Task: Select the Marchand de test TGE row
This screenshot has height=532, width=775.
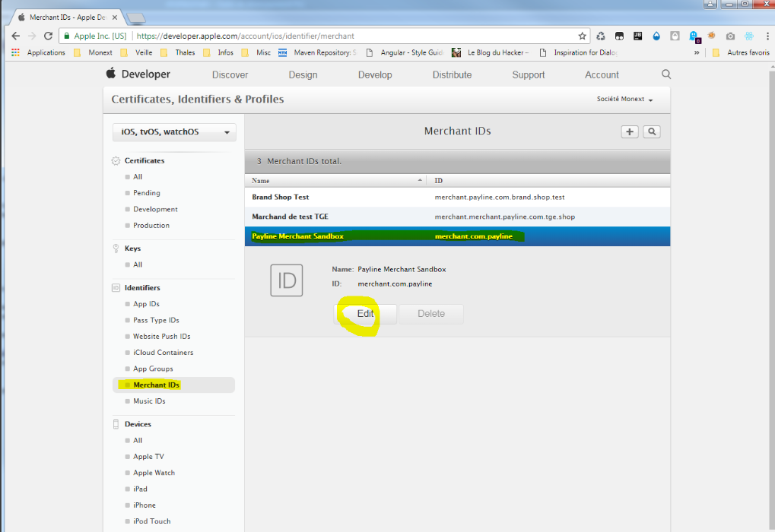Action: coord(458,217)
